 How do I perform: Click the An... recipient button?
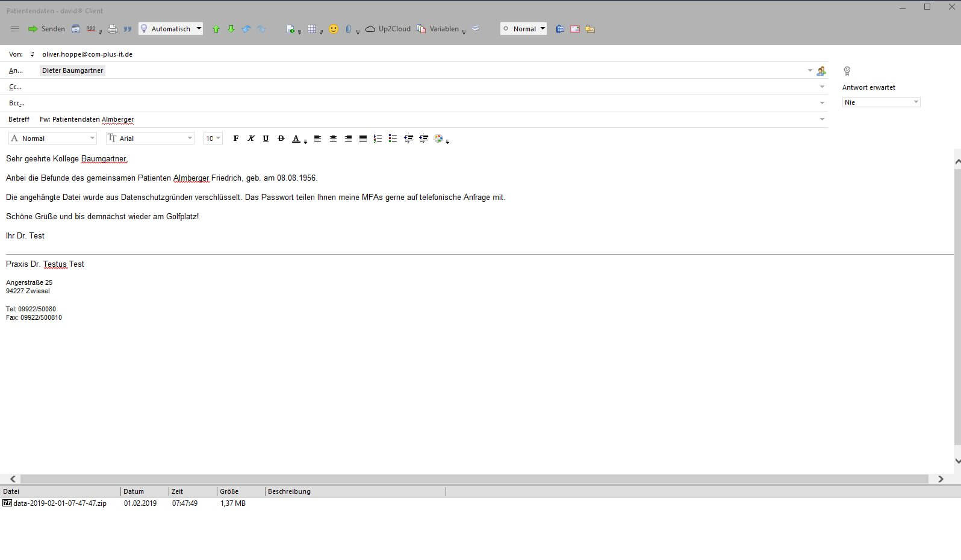(16, 70)
